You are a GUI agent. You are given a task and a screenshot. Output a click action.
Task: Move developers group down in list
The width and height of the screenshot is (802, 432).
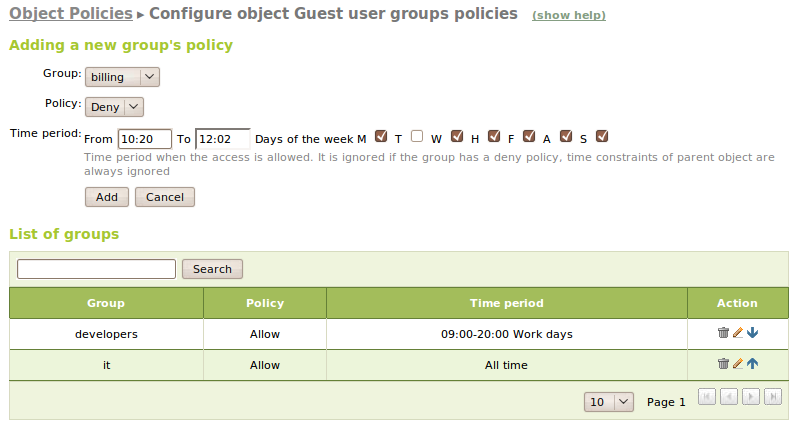tap(752, 333)
